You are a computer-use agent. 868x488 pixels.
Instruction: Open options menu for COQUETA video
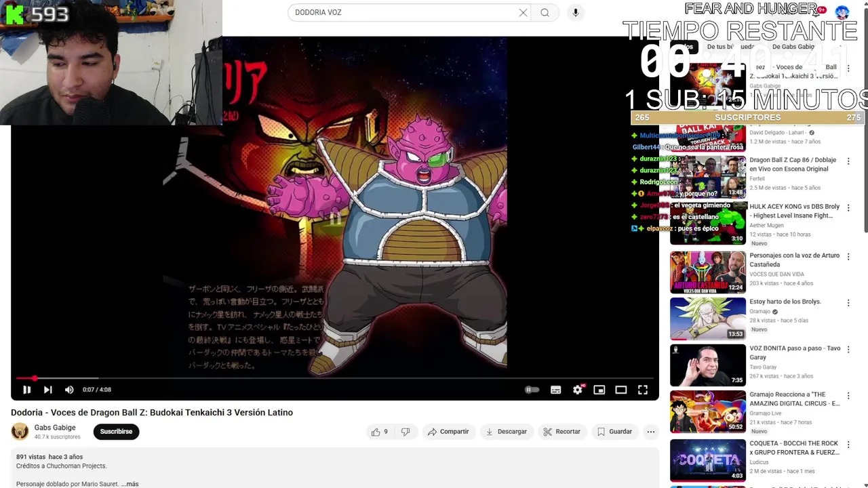848,445
